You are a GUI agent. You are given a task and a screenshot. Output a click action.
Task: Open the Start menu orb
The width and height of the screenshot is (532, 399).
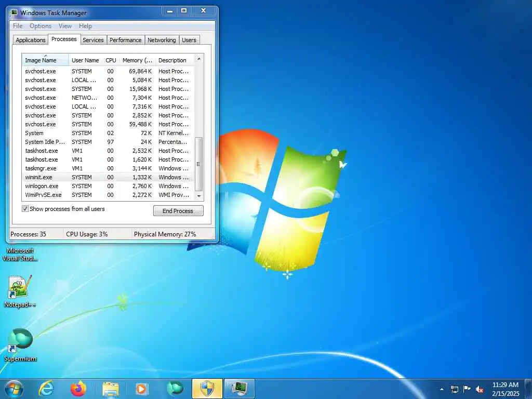(x=14, y=389)
